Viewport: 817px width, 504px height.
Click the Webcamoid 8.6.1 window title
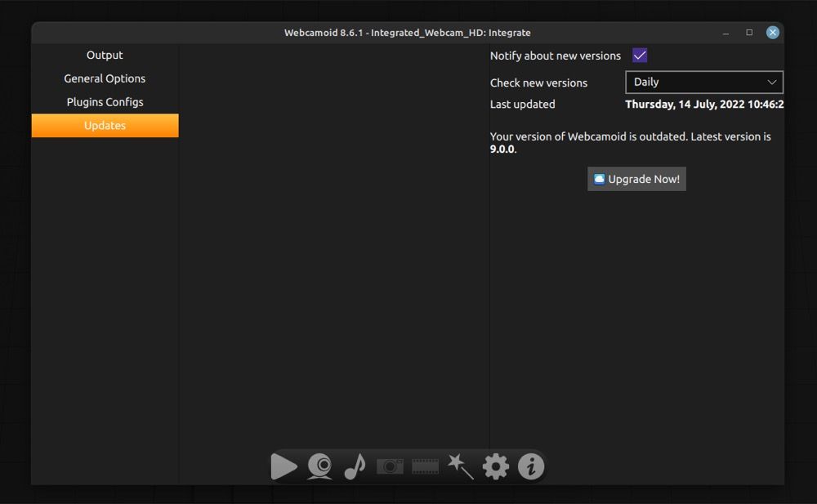pyautogui.click(x=408, y=33)
